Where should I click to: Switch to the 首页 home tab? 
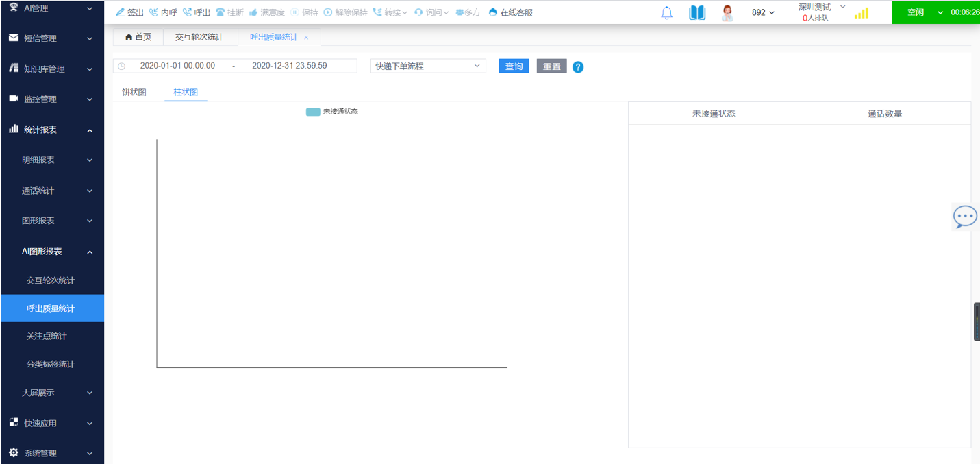coord(138,37)
